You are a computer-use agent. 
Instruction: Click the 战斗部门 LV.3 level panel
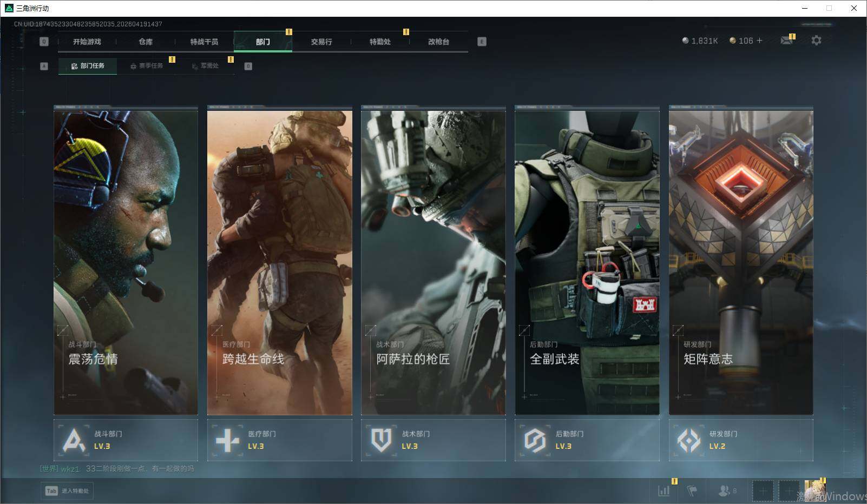(126, 440)
